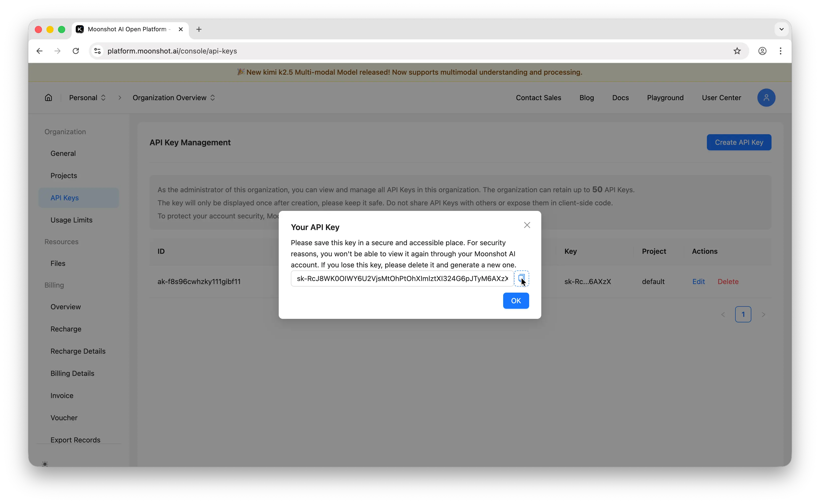The image size is (820, 504).
Task: Reload the page with the refresh icon
Action: 76,51
